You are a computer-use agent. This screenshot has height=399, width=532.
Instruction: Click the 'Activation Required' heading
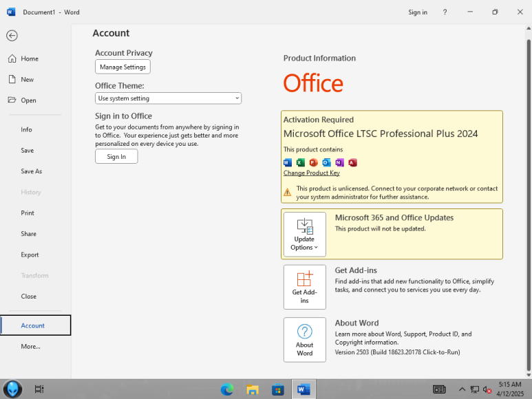[318, 120]
